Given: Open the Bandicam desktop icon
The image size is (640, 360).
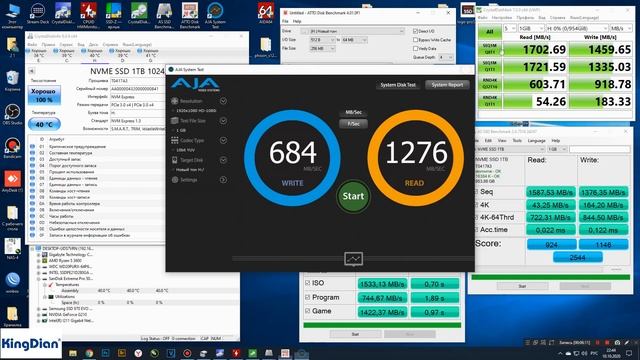Looking at the screenshot, I should coord(12,148).
